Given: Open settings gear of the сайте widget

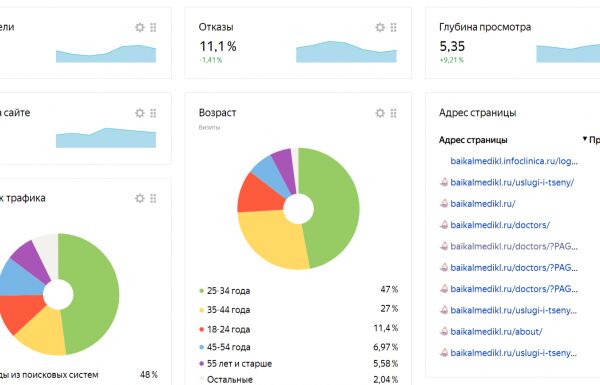Looking at the screenshot, I should (x=140, y=113).
